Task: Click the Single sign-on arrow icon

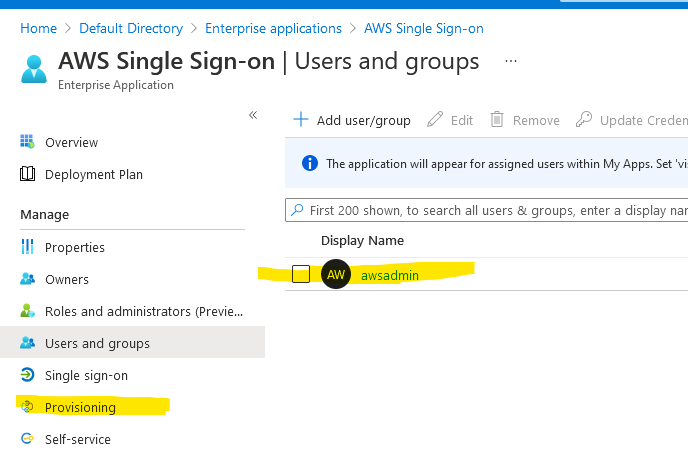Action: click(27, 375)
